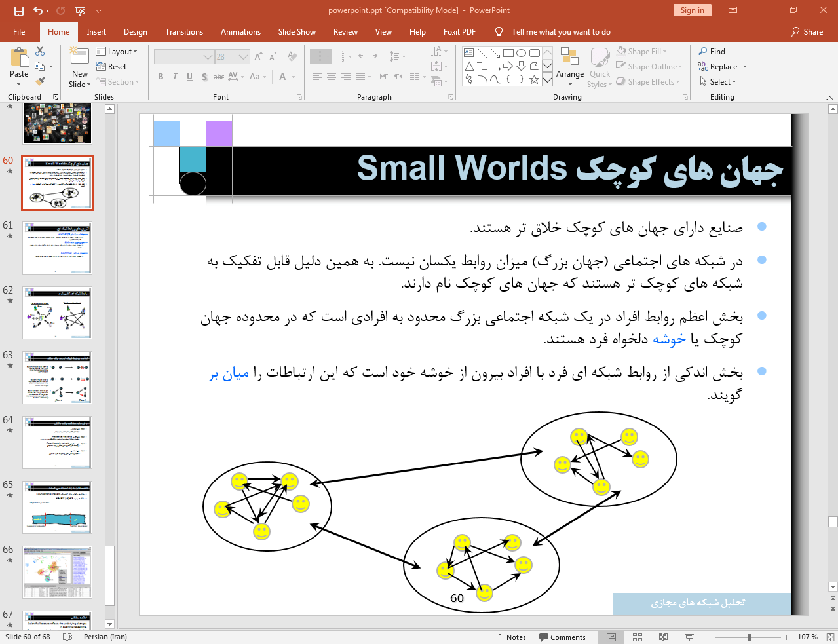Open the font size dropdown
Screen dimensions: 838x644
243,57
